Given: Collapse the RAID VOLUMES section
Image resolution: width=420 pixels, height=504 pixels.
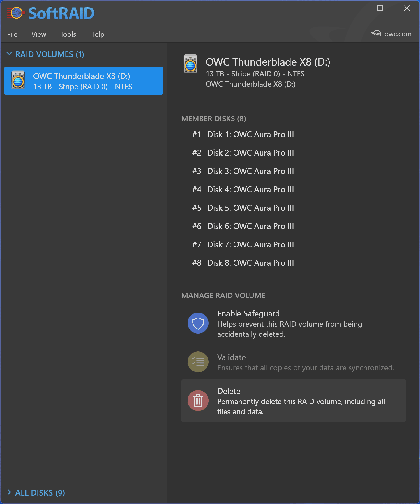Looking at the screenshot, I should pyautogui.click(x=9, y=54).
